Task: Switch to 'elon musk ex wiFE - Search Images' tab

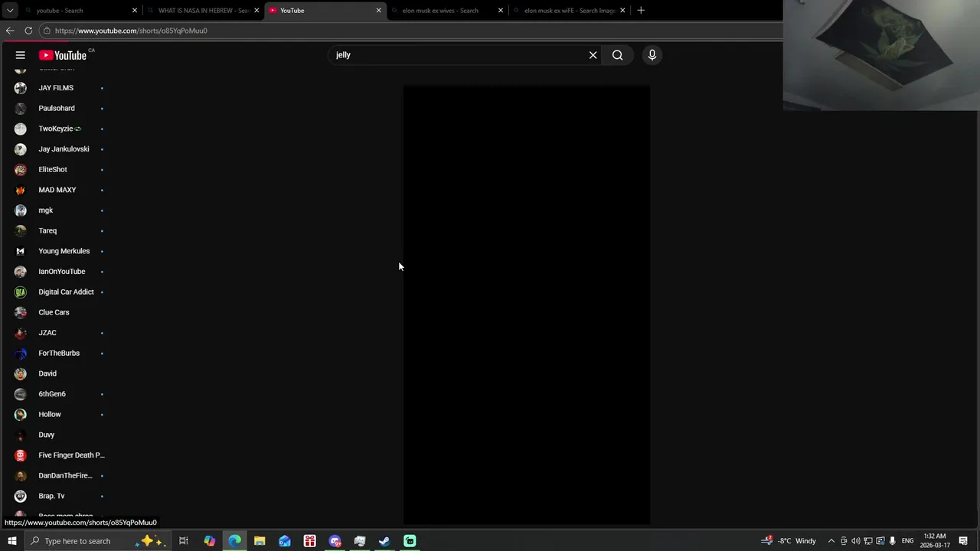Action: (x=570, y=11)
